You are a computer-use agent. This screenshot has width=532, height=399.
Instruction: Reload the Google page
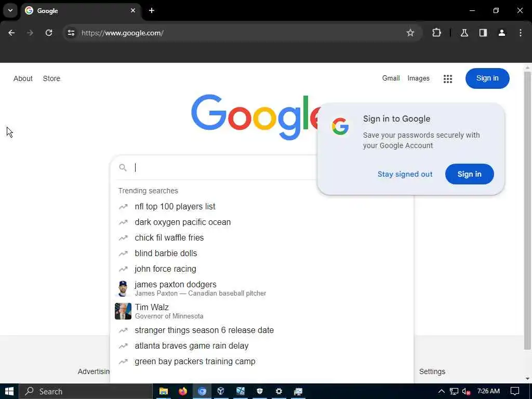pyautogui.click(x=49, y=33)
